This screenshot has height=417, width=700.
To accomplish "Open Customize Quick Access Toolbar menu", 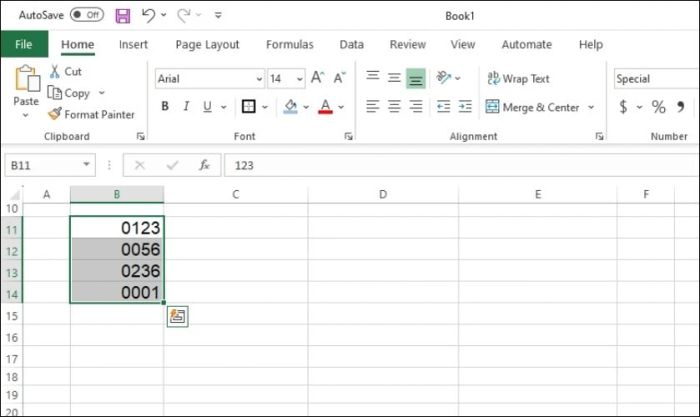I will [218, 15].
